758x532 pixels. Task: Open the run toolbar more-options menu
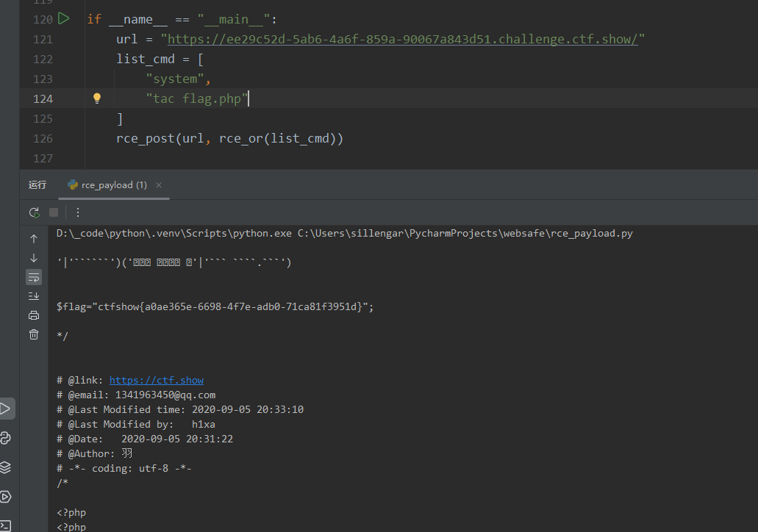78,212
